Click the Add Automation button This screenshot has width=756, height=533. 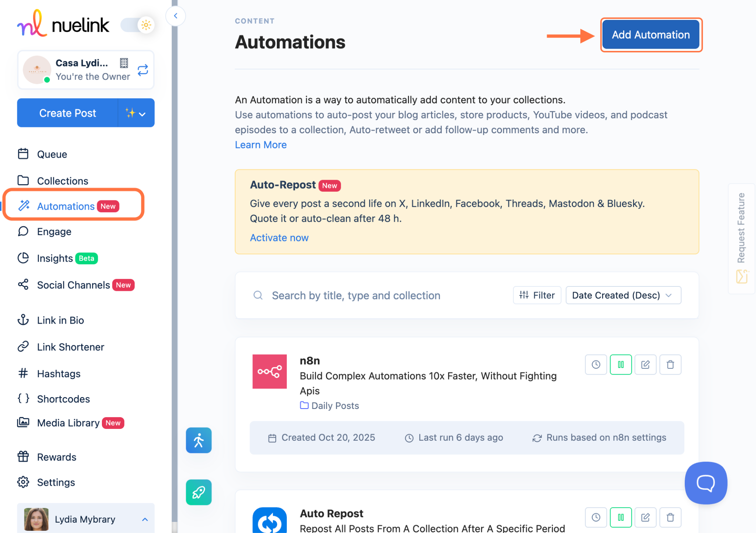point(650,35)
